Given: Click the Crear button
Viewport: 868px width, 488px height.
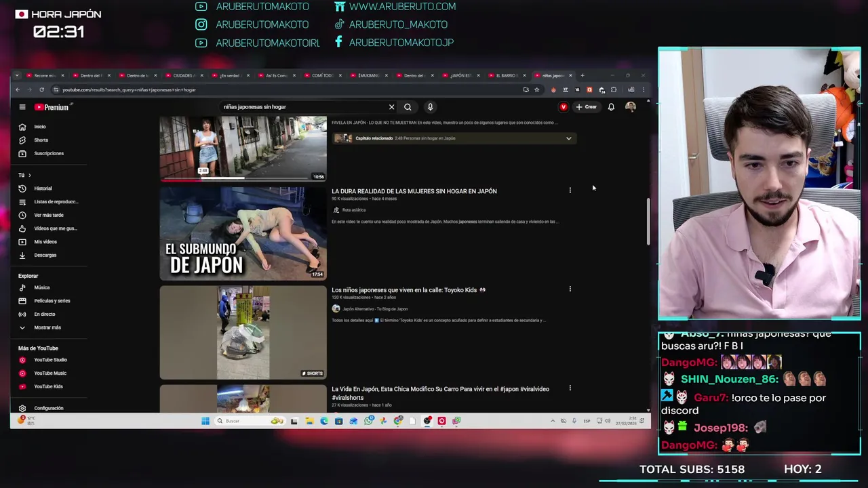Looking at the screenshot, I should point(587,107).
